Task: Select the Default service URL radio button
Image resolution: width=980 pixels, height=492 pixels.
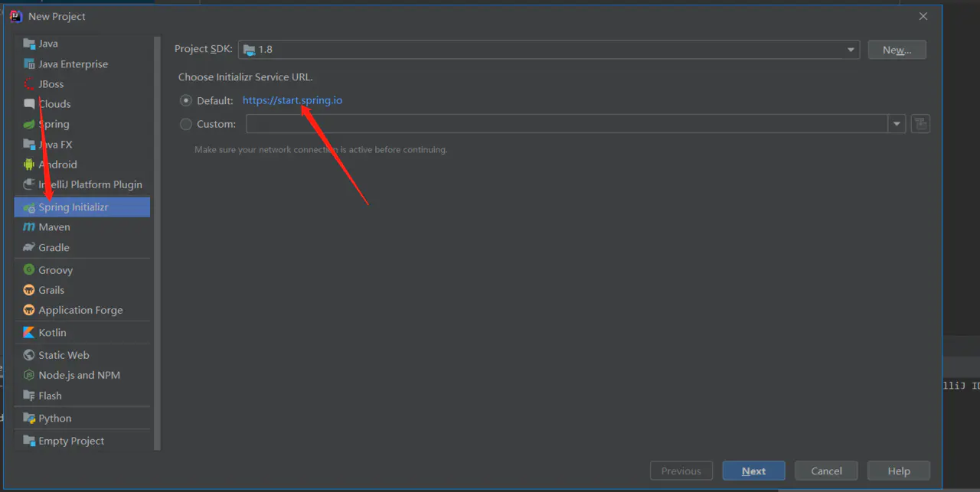Action: pyautogui.click(x=185, y=100)
